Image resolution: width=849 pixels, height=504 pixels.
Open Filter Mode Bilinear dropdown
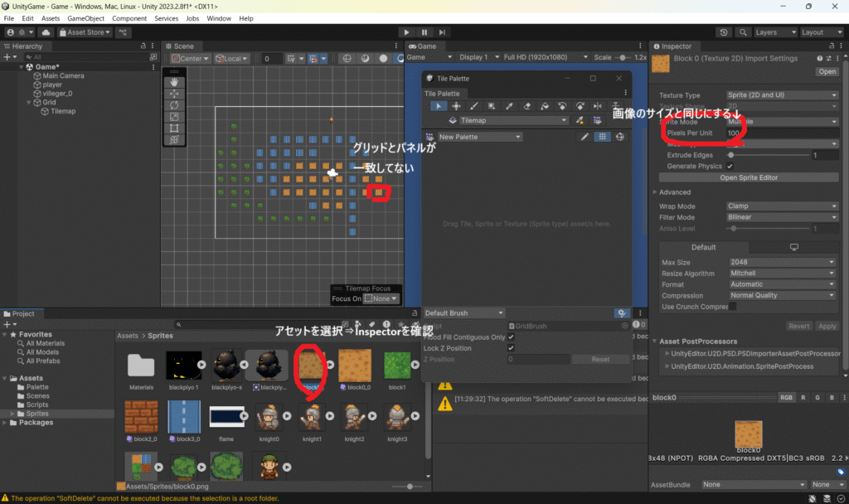coord(783,217)
